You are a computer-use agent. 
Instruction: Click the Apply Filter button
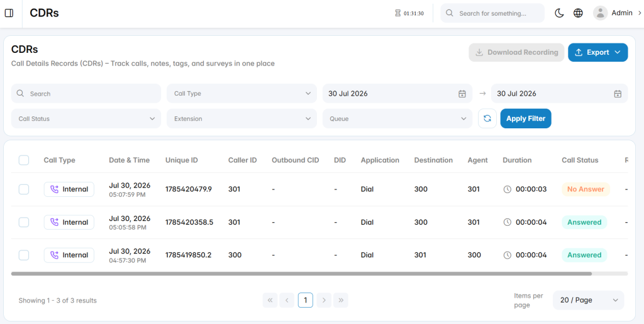(x=526, y=118)
